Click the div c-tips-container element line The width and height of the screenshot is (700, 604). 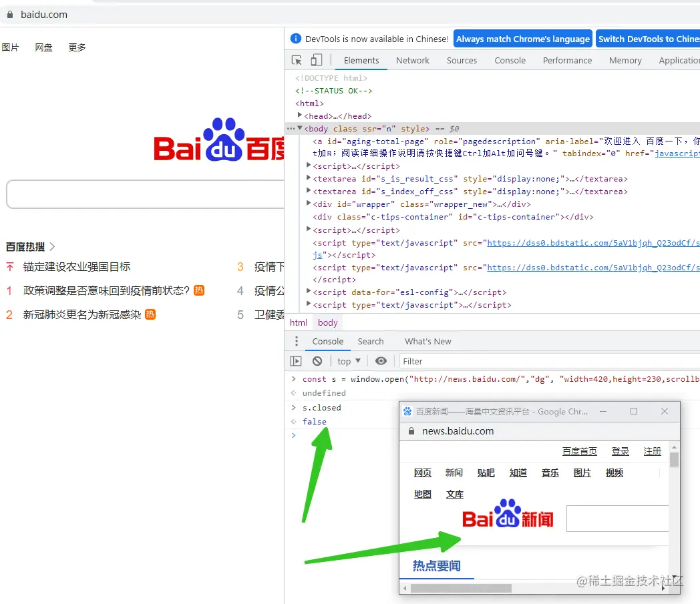453,217
